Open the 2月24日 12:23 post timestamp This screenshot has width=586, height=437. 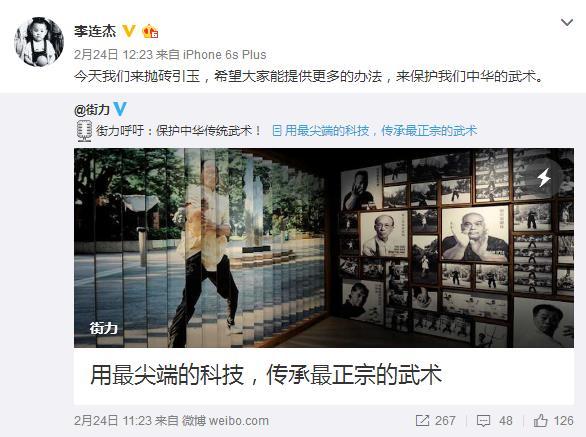[114, 55]
